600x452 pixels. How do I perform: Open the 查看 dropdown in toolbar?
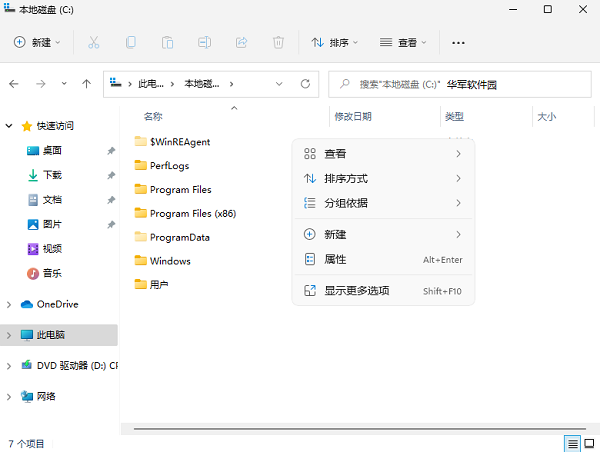click(403, 42)
